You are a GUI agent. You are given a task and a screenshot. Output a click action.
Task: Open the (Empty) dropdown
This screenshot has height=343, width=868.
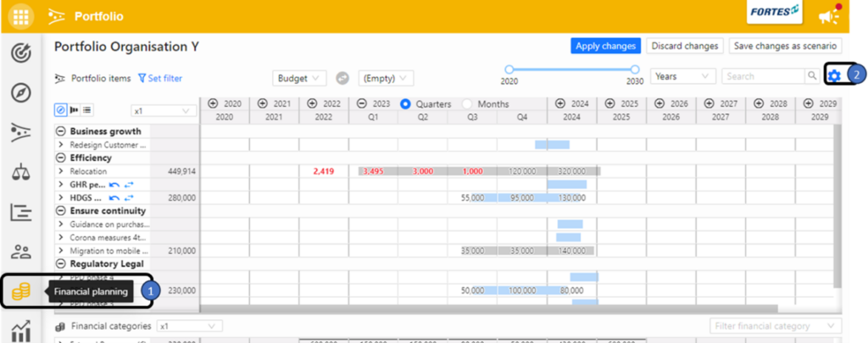(x=386, y=78)
